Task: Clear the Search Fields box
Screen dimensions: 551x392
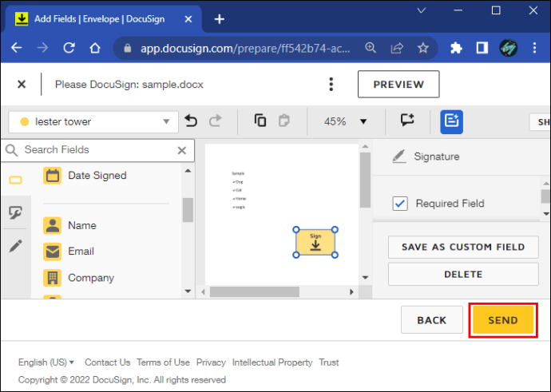Action: click(x=182, y=150)
